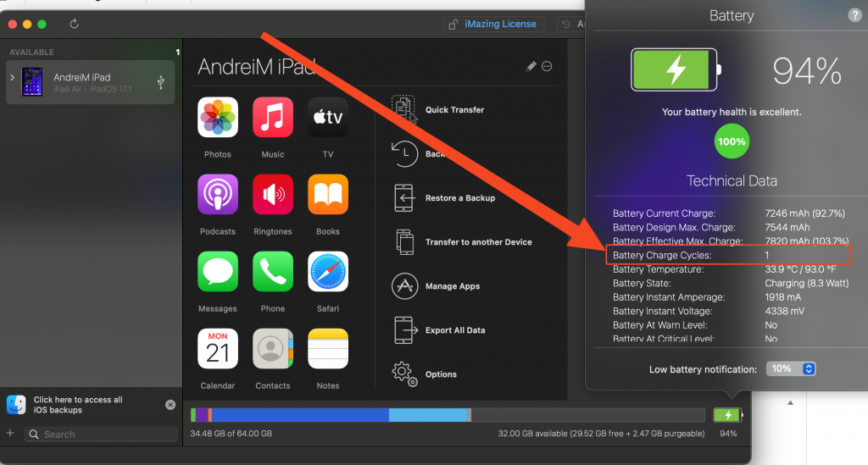
Task: Open the Messages icon
Action: [218, 272]
